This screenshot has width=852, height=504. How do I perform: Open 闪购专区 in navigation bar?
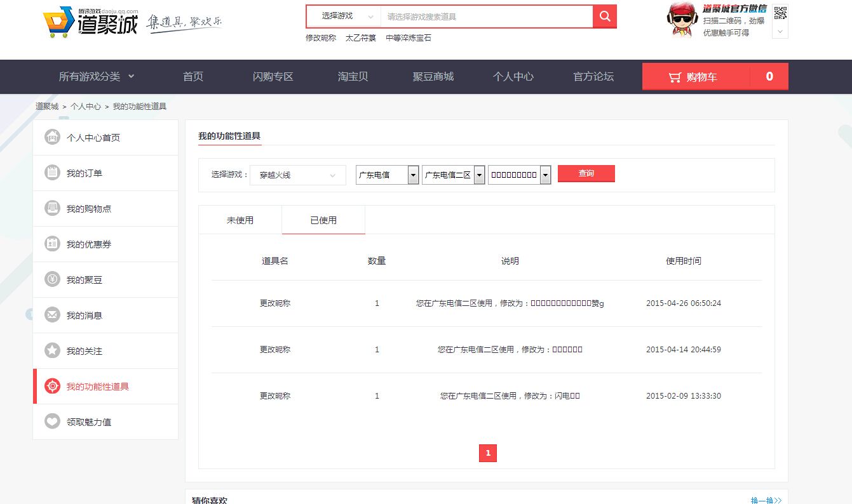click(x=273, y=77)
